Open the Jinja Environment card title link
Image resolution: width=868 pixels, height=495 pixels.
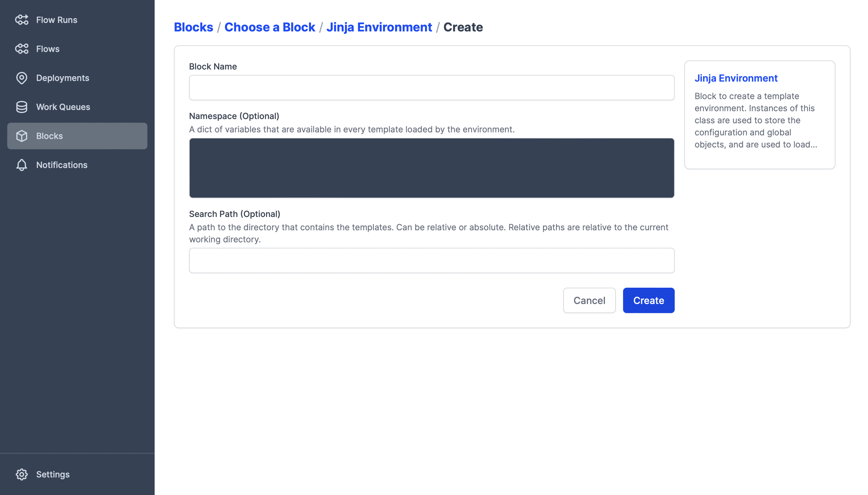[x=735, y=78]
